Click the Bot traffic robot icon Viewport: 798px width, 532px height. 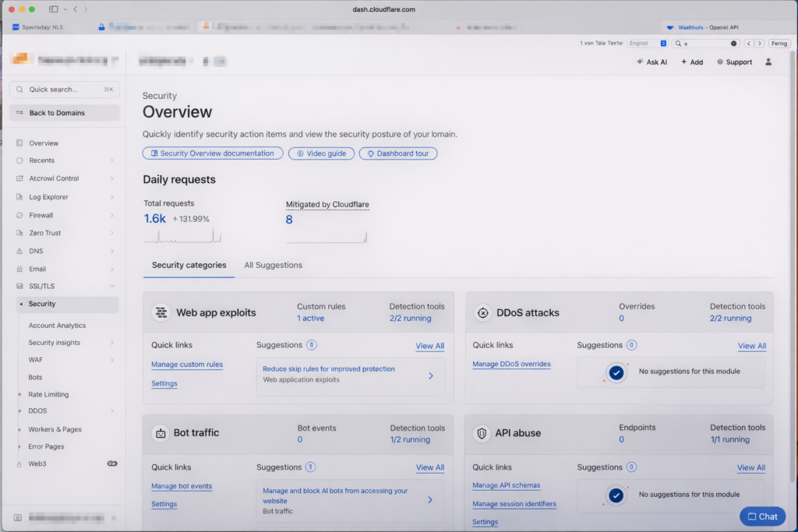point(161,433)
